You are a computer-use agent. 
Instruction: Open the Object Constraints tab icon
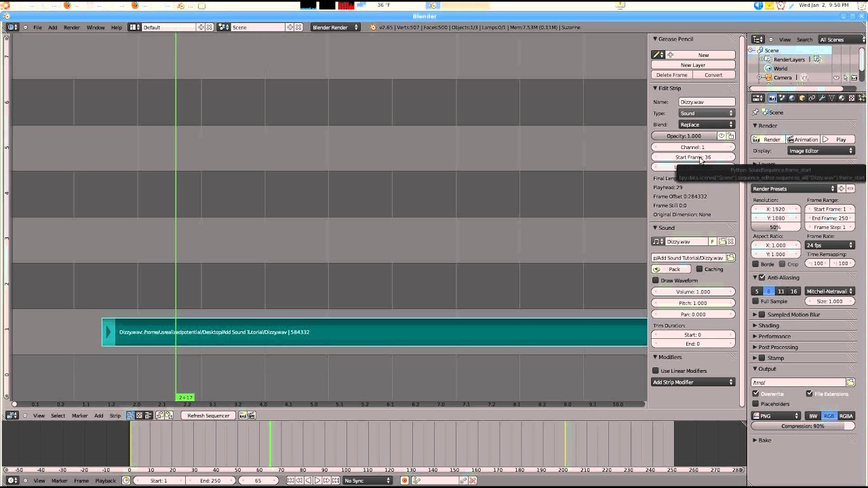pyautogui.click(x=812, y=98)
